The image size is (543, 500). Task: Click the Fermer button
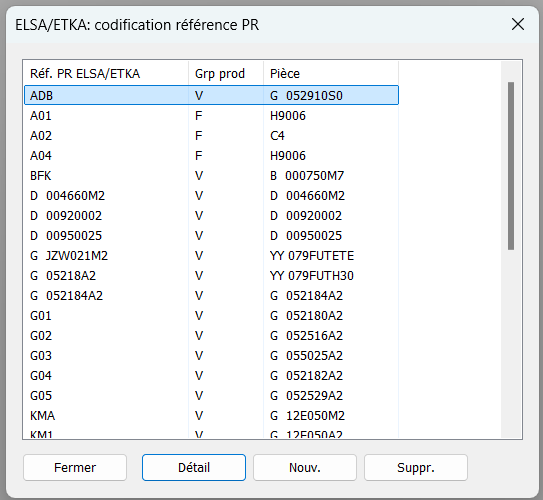coord(75,467)
